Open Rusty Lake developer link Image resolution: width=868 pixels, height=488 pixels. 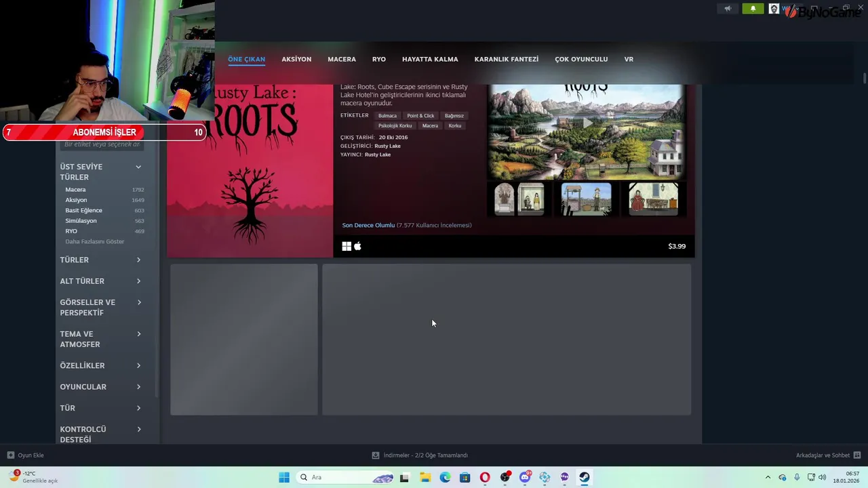[x=387, y=146]
